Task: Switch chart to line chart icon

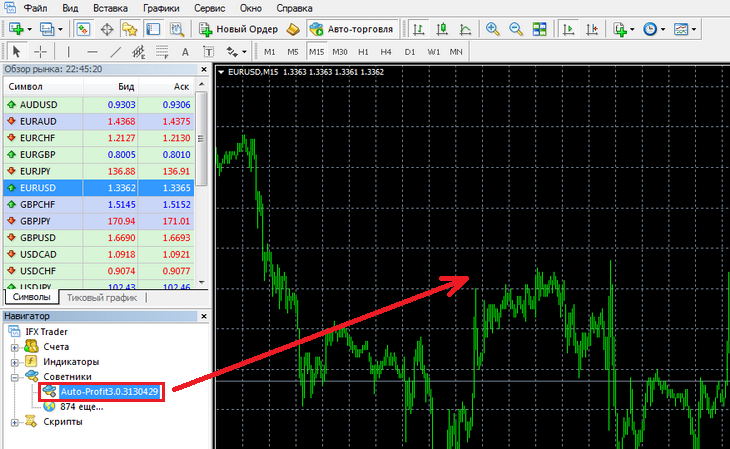Action: 465,29
